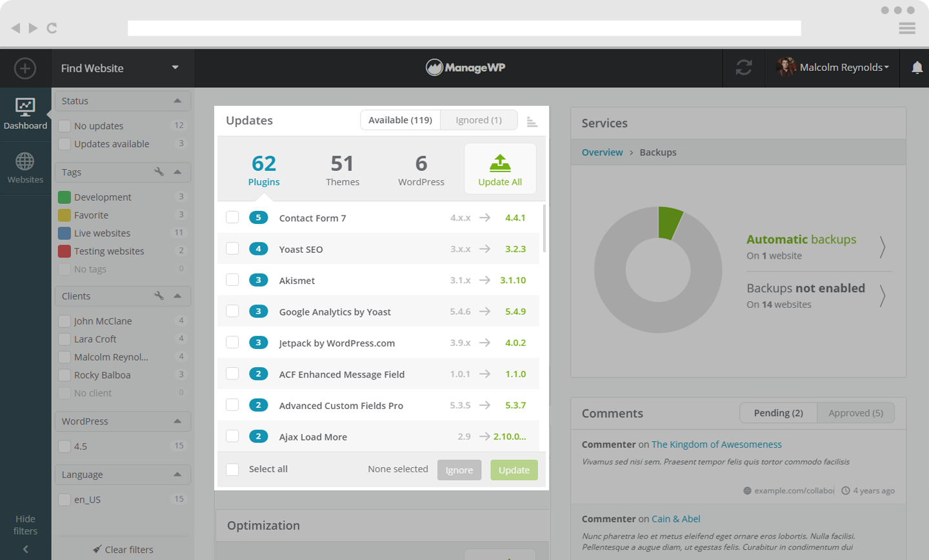Check the Updates available filter
The image size is (929, 560).
65,144
